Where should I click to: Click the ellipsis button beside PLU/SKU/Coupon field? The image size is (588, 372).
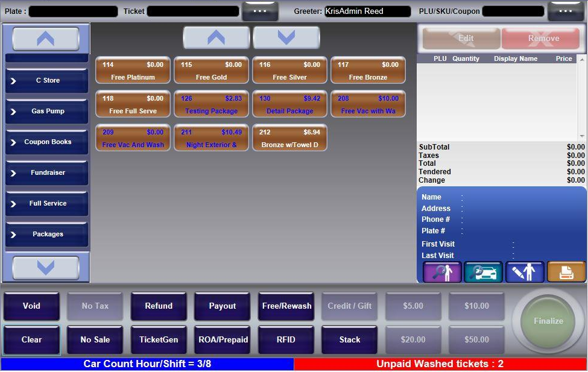point(566,11)
